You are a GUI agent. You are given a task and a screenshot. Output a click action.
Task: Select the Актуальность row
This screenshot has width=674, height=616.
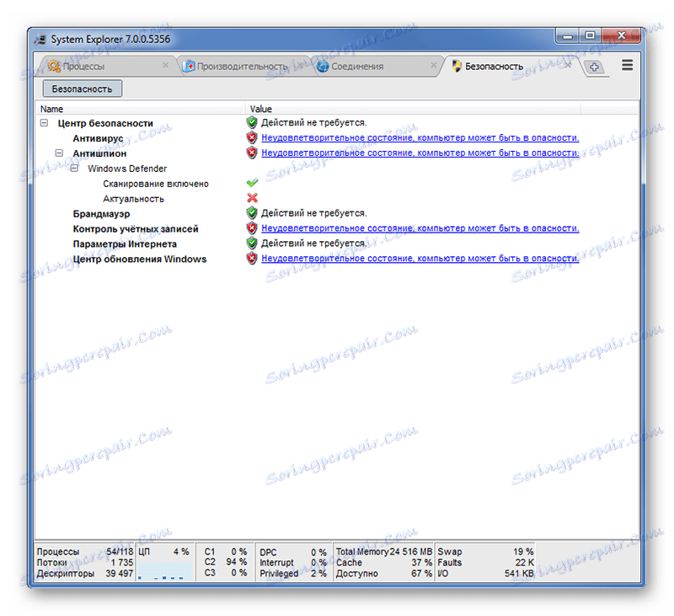pyautogui.click(x=336, y=199)
